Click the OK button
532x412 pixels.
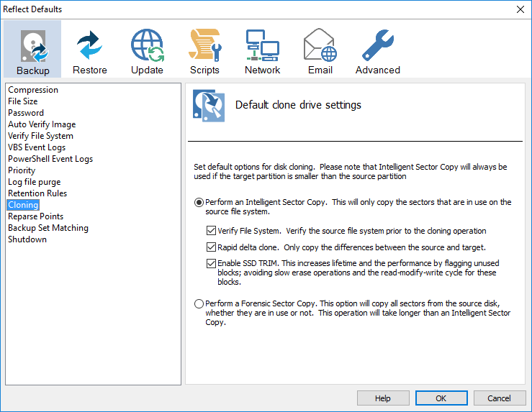pos(441,398)
